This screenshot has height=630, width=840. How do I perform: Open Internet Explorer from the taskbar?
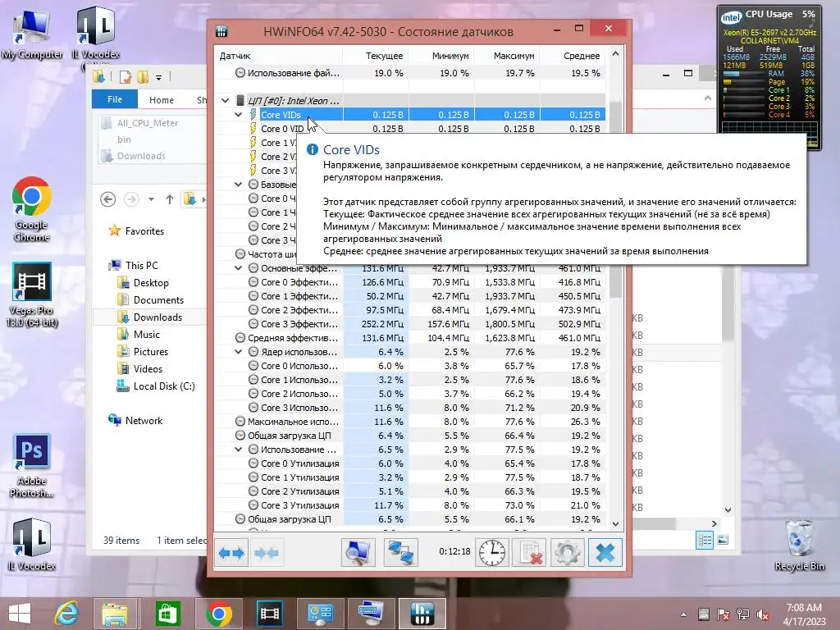66,614
